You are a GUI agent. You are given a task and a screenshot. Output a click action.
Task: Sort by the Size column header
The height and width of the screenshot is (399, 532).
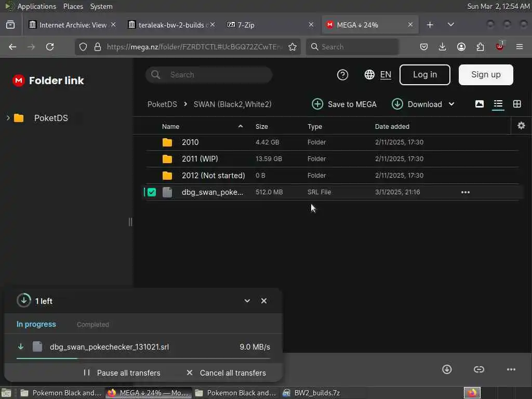262,127
